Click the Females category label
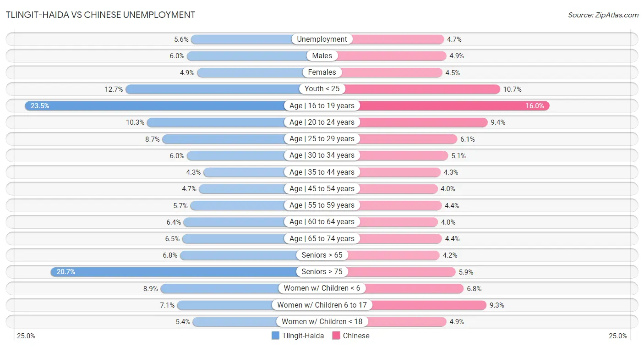The width and height of the screenshot is (644, 347). tap(322, 72)
